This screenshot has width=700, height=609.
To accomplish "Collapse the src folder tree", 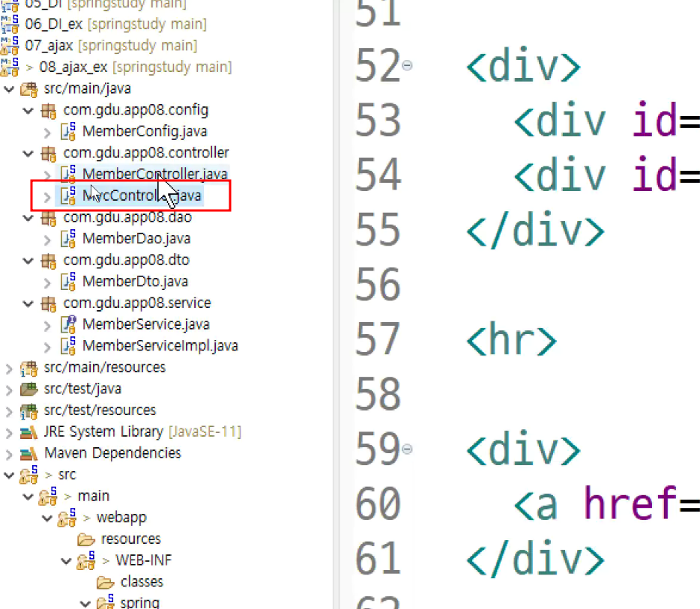I will click(x=9, y=475).
